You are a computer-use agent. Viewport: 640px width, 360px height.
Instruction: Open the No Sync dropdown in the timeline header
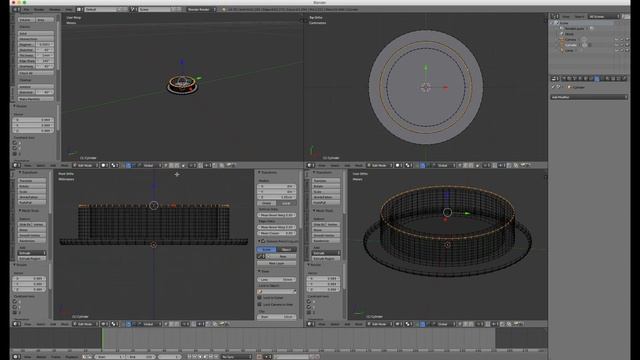click(236, 356)
